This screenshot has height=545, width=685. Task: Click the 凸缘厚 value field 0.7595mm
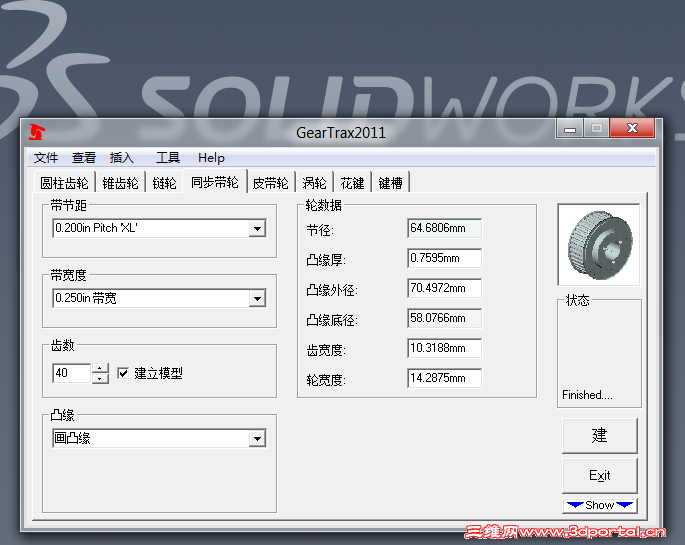(x=444, y=258)
